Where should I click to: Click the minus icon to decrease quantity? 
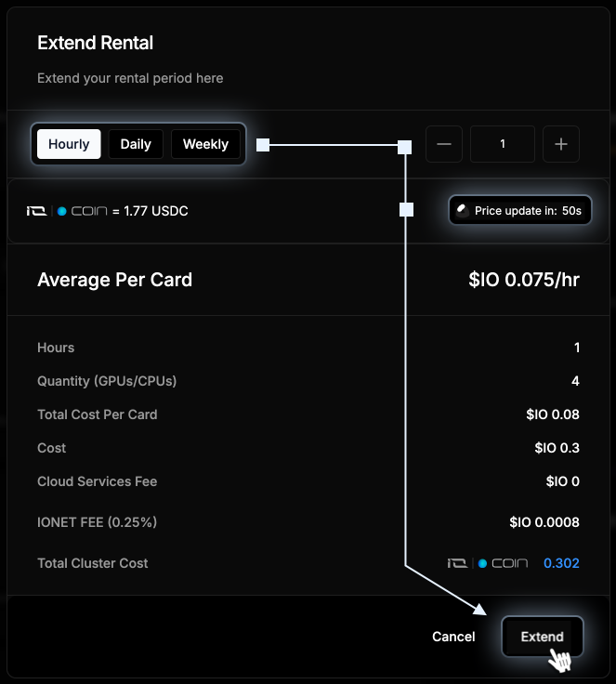point(444,144)
